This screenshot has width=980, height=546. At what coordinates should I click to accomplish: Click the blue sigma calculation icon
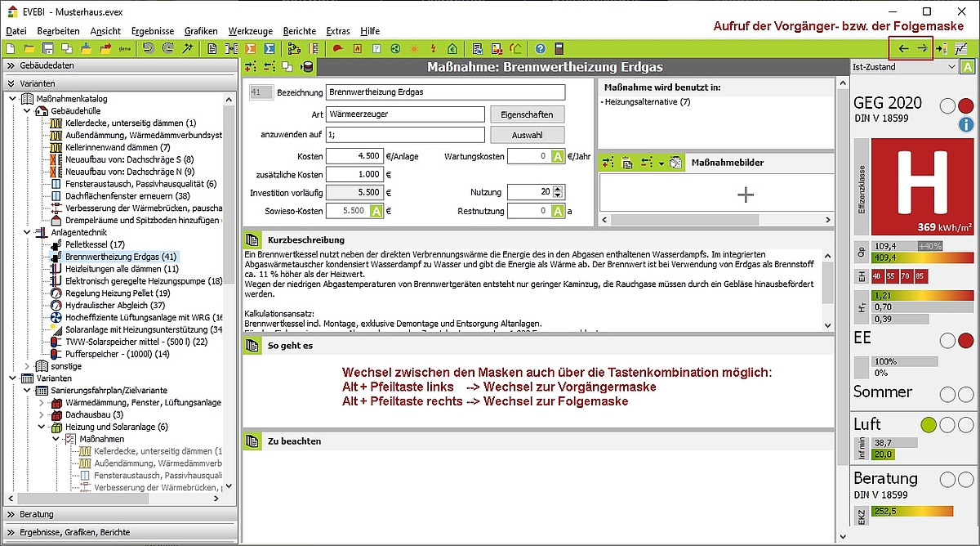click(269, 48)
